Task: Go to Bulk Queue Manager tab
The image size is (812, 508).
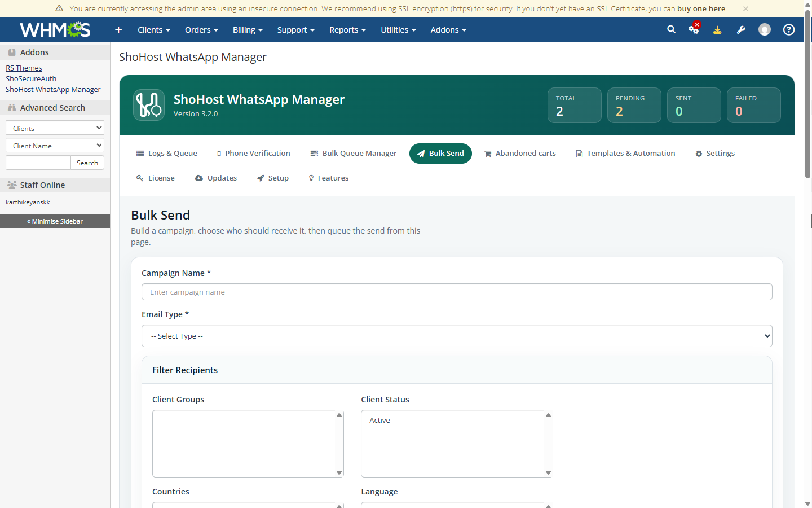Action: [354, 154]
